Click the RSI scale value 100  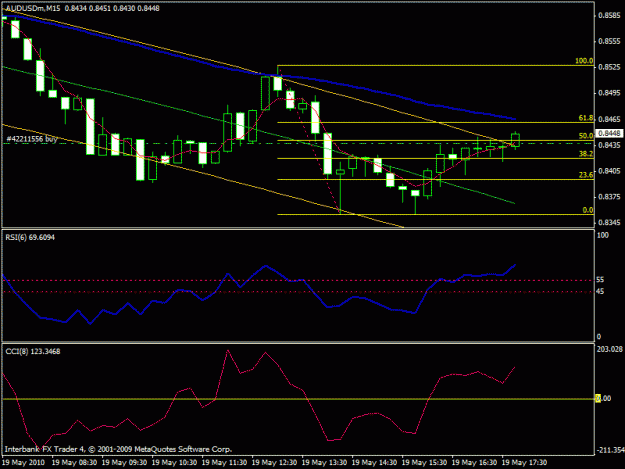(x=603, y=235)
